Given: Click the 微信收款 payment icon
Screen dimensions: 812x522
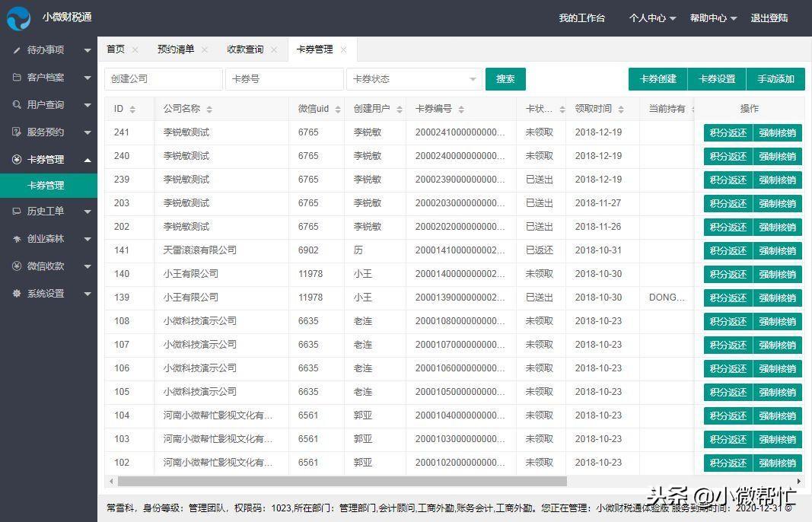Looking at the screenshot, I should pyautogui.click(x=18, y=266).
